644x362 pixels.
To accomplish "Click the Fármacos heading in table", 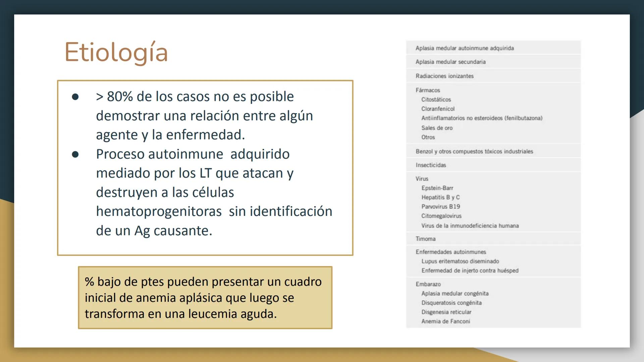I will tap(428, 90).
